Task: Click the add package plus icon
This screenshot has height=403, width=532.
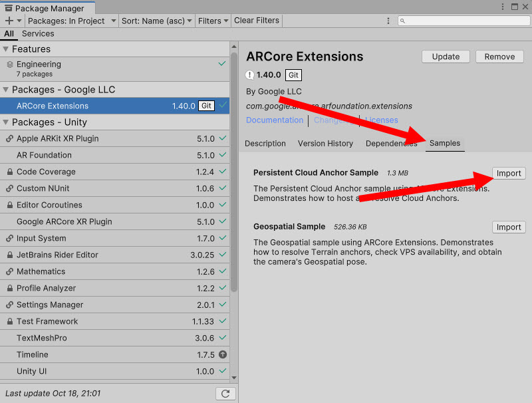Action: (9, 21)
